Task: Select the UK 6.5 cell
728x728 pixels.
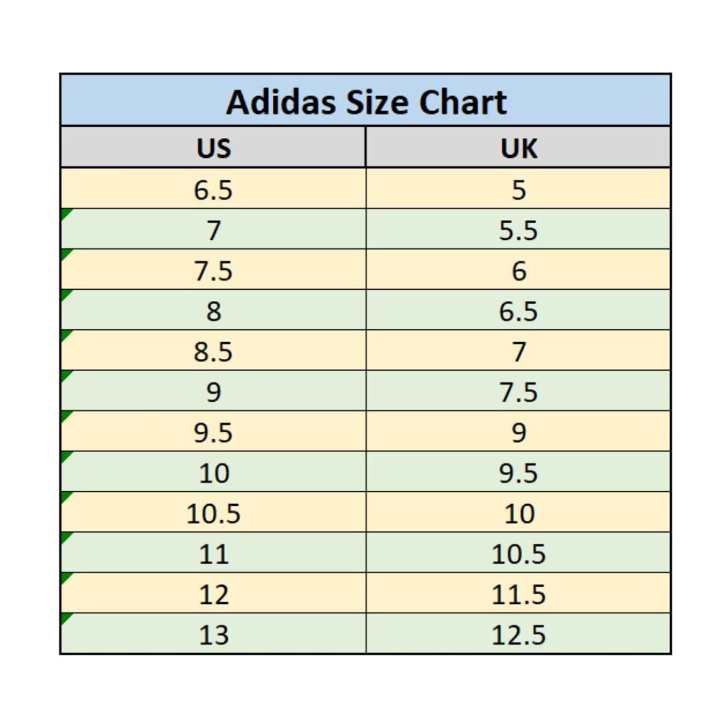Action: point(518,311)
